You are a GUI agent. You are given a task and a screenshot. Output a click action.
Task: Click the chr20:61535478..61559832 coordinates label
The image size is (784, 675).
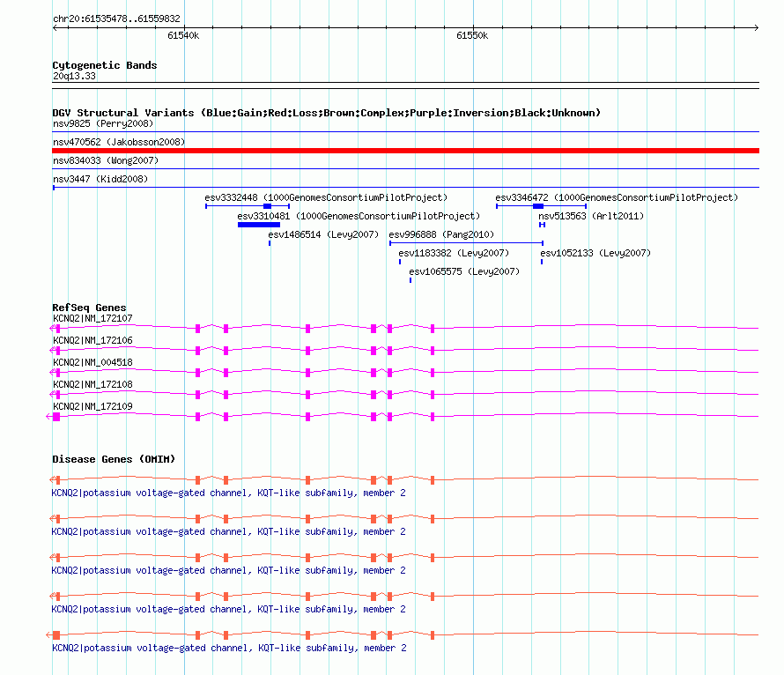tap(116, 19)
